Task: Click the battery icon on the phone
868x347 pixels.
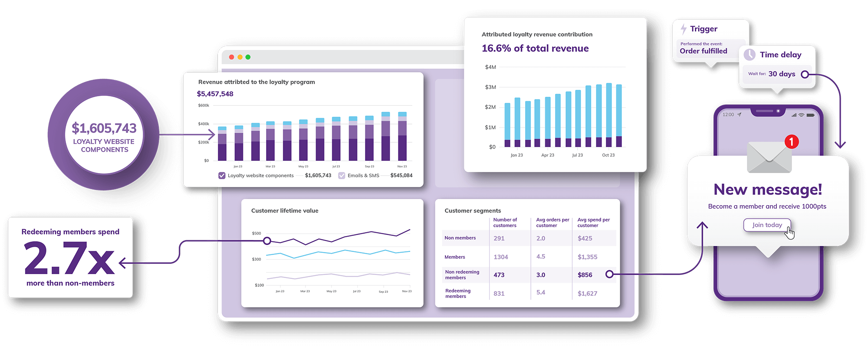Action: coord(810,115)
